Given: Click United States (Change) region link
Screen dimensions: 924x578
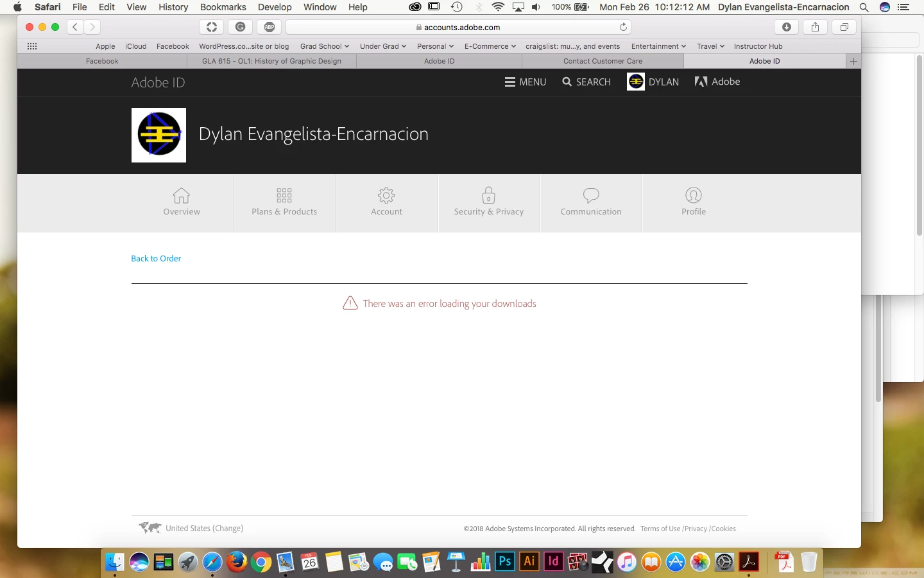Looking at the screenshot, I should click(x=204, y=528).
